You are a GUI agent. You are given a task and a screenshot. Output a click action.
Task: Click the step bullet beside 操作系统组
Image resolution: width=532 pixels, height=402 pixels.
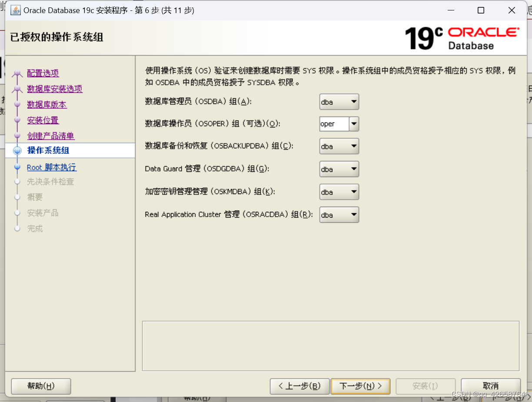click(17, 151)
